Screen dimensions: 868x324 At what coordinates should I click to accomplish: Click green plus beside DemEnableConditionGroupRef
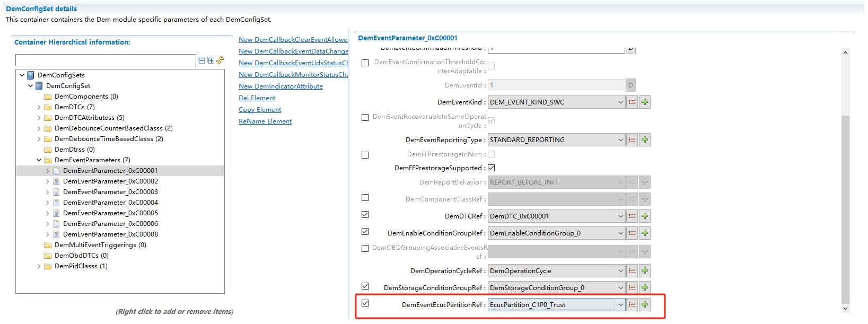645,233
